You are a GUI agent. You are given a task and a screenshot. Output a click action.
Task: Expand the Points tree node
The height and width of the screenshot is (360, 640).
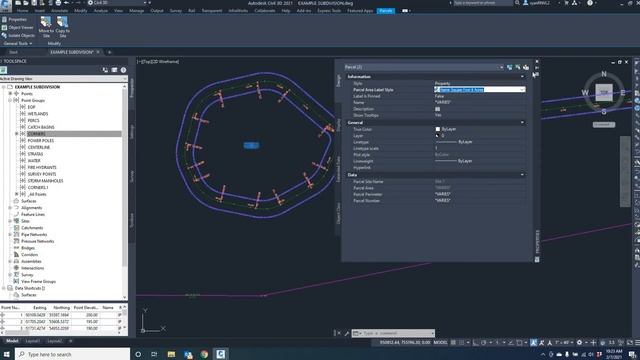coord(10,94)
